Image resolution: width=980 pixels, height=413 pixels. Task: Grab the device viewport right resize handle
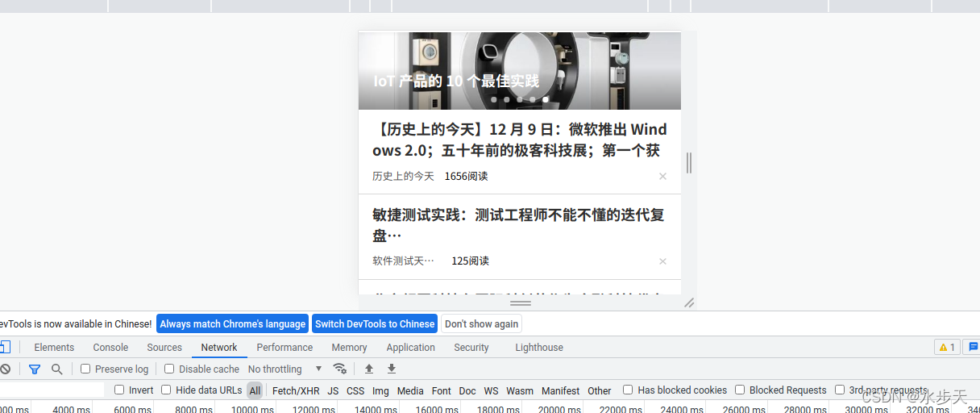point(689,162)
